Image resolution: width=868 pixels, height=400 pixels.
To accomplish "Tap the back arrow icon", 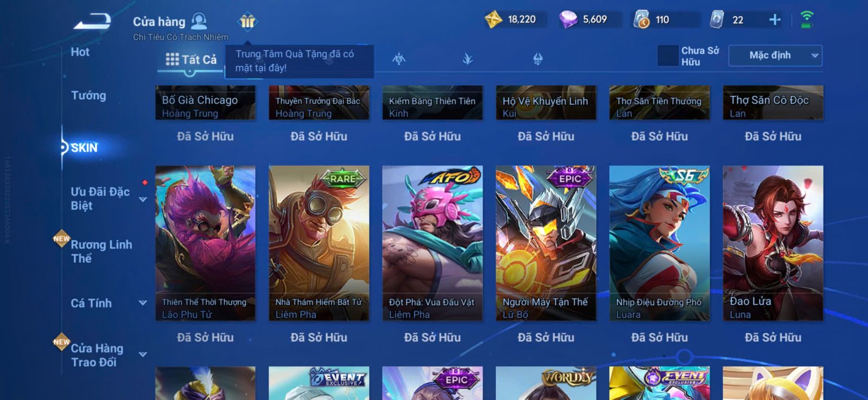I will (93, 22).
